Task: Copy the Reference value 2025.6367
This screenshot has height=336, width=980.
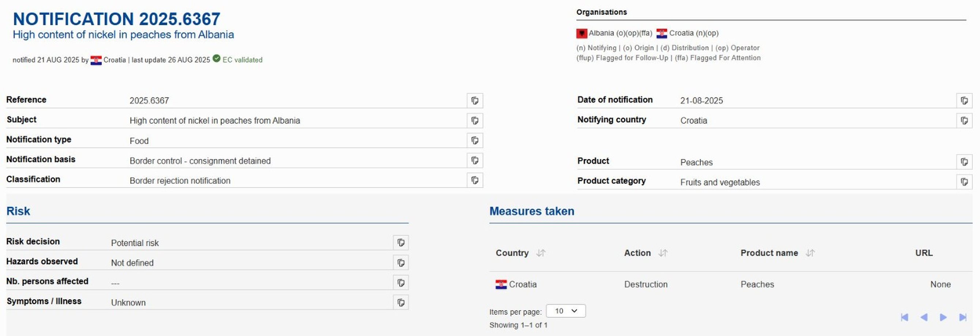Action: tap(475, 101)
